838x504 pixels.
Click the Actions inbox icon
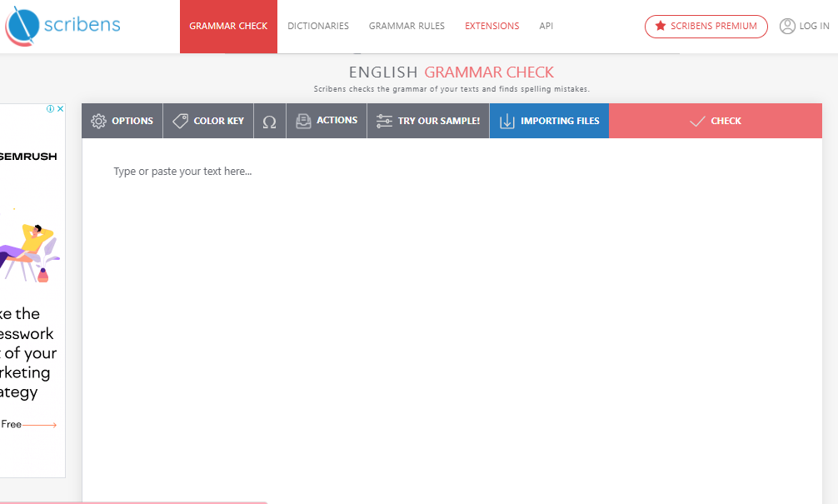(x=303, y=121)
